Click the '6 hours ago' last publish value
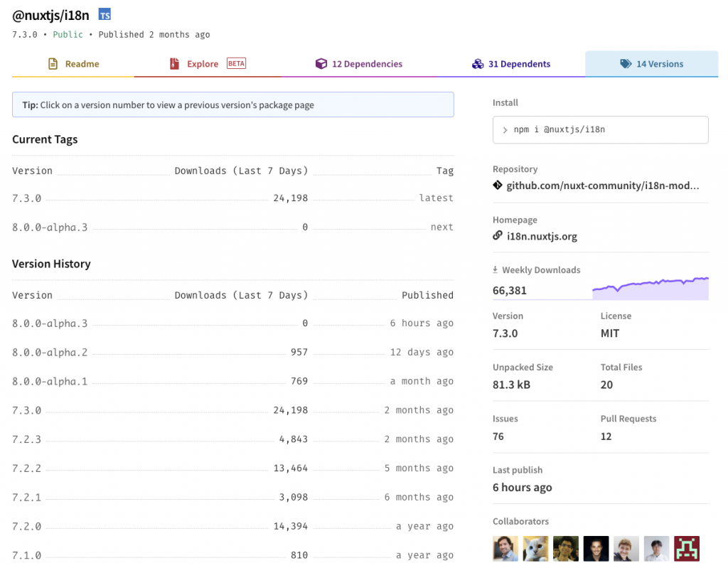 [x=523, y=487]
